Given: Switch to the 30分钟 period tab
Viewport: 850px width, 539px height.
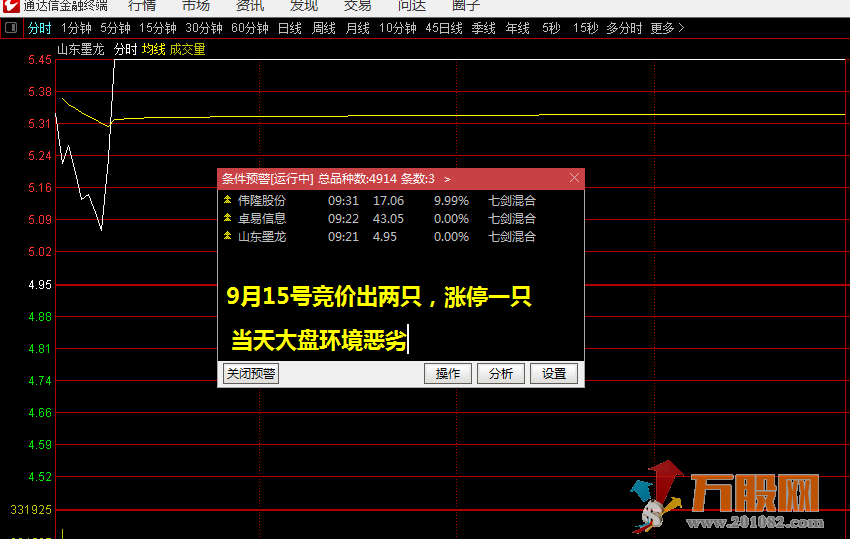Looking at the screenshot, I should click(204, 28).
